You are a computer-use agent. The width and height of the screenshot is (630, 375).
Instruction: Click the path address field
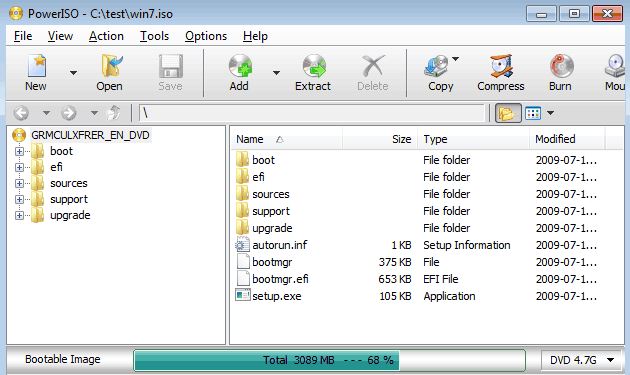[312, 113]
